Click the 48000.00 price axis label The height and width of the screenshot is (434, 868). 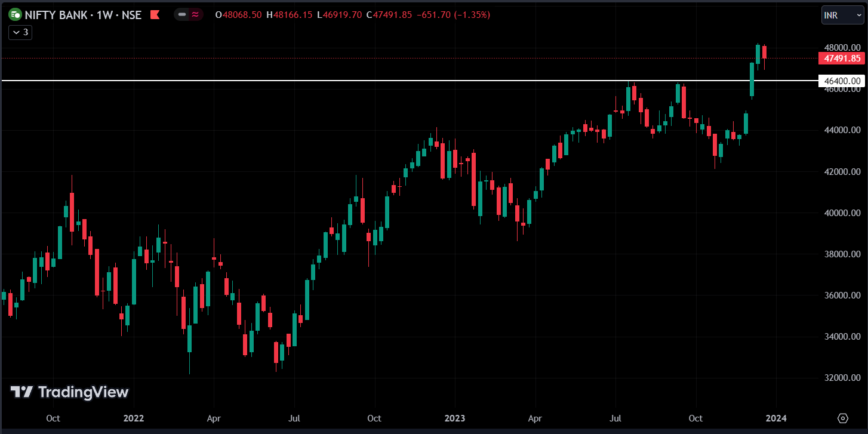tap(842, 47)
